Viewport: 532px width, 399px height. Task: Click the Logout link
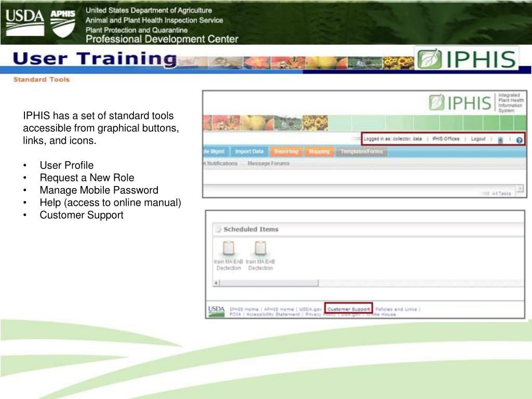point(478,139)
